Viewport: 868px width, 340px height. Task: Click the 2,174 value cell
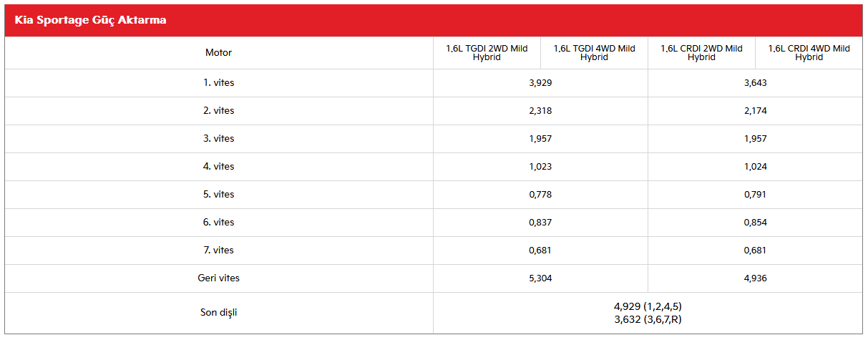pyautogui.click(x=755, y=111)
